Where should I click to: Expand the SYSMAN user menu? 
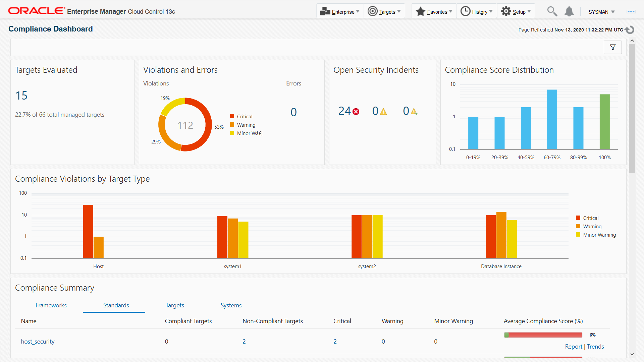pyautogui.click(x=601, y=12)
